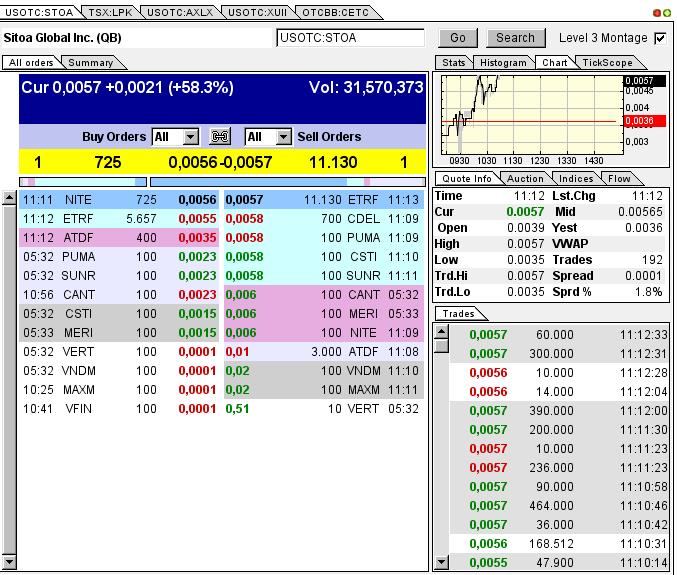Select ETRF sell order of 11.130
The width and height of the screenshot is (677, 575).
[324, 200]
